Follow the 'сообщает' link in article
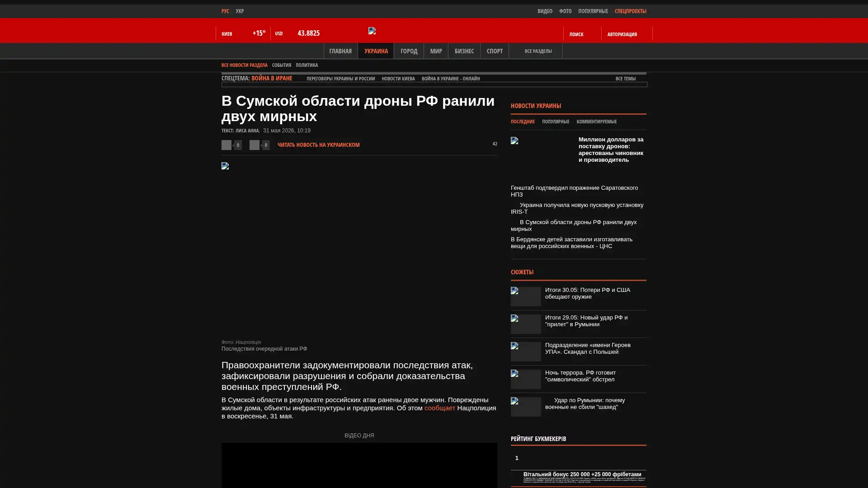 click(439, 408)
